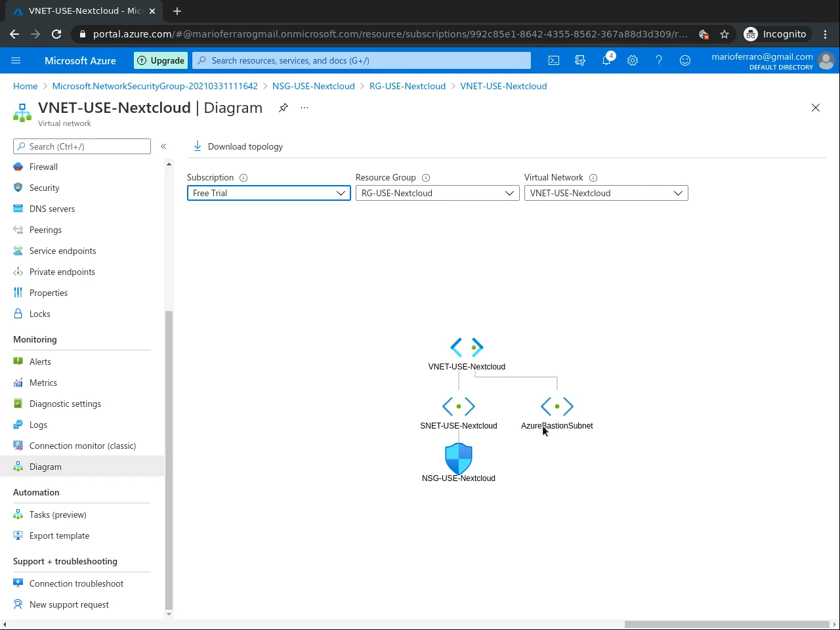Open the notifications bell
The image size is (840, 630).
606,60
